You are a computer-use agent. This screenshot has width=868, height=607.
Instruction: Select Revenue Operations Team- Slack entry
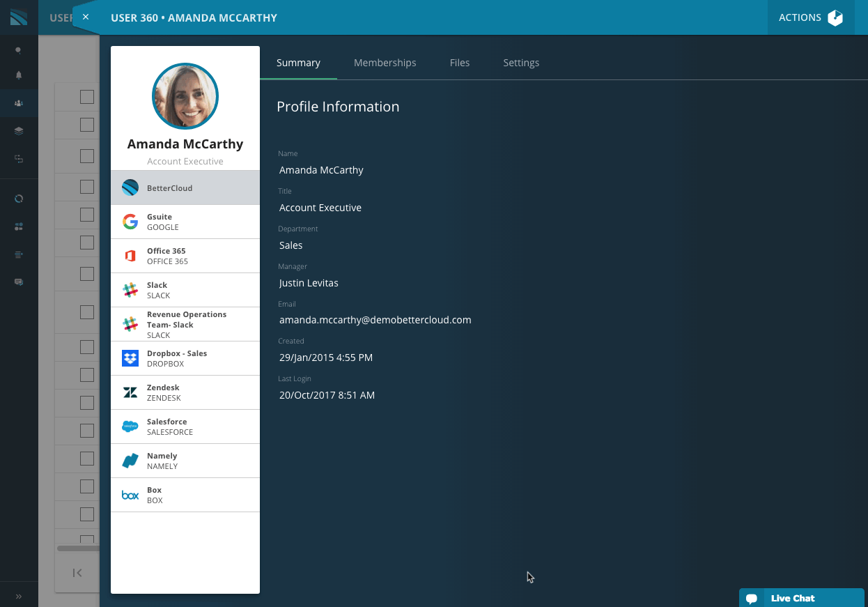coord(185,324)
